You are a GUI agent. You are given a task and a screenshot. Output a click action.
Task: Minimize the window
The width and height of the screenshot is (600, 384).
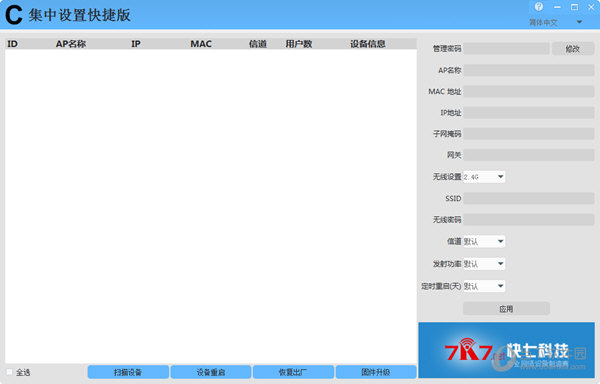tap(557, 7)
